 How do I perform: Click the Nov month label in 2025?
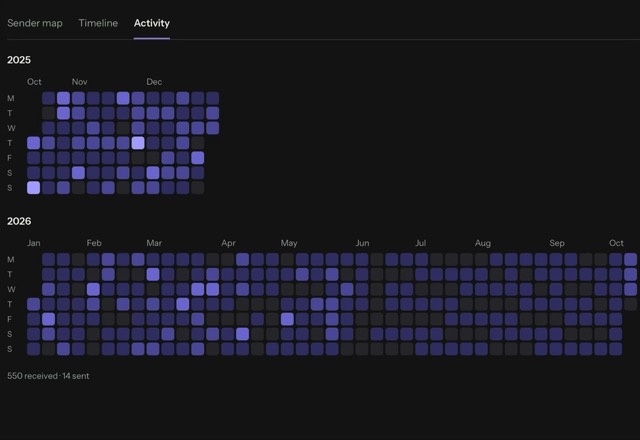click(80, 82)
